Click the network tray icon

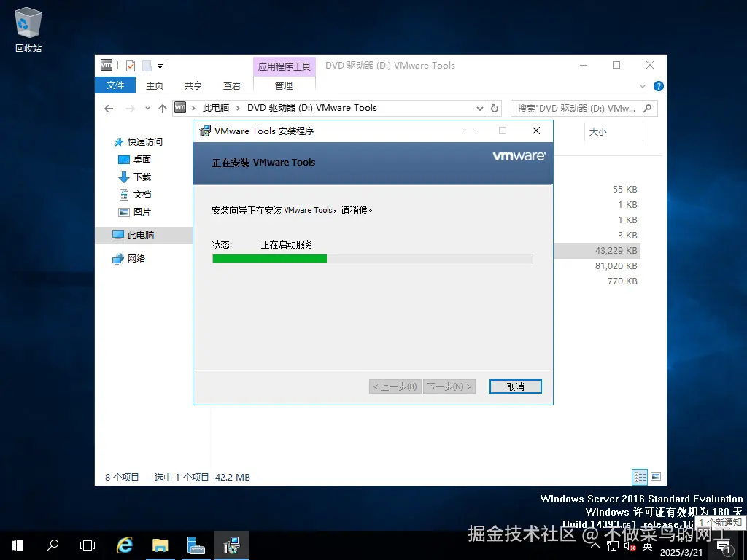[x=613, y=545]
